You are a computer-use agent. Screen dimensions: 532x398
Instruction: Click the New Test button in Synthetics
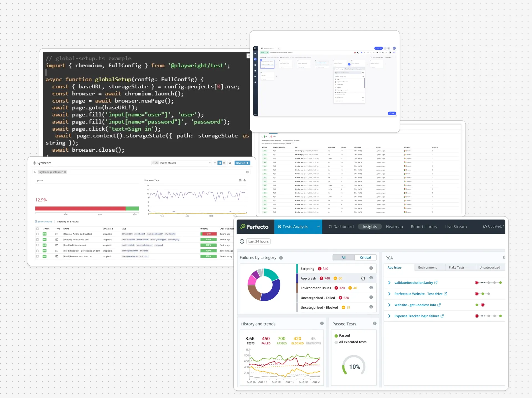(242, 163)
